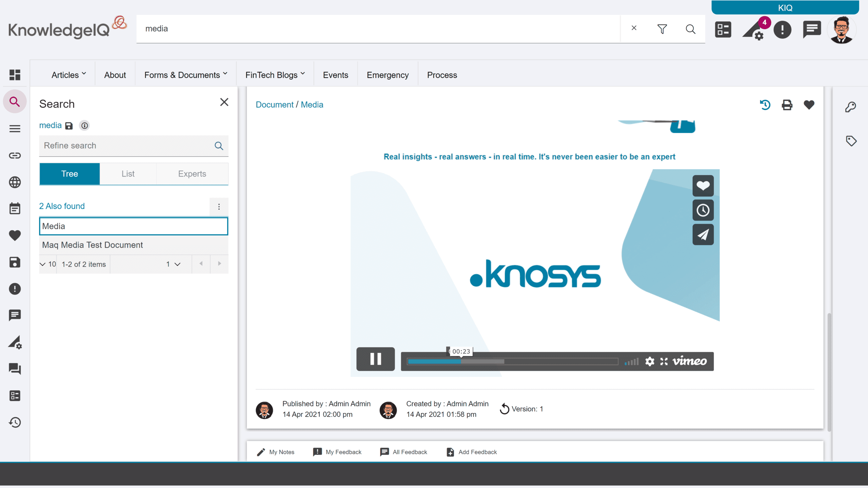This screenshot has width=868, height=488.
Task: Close the Search panel
Action: click(x=224, y=102)
